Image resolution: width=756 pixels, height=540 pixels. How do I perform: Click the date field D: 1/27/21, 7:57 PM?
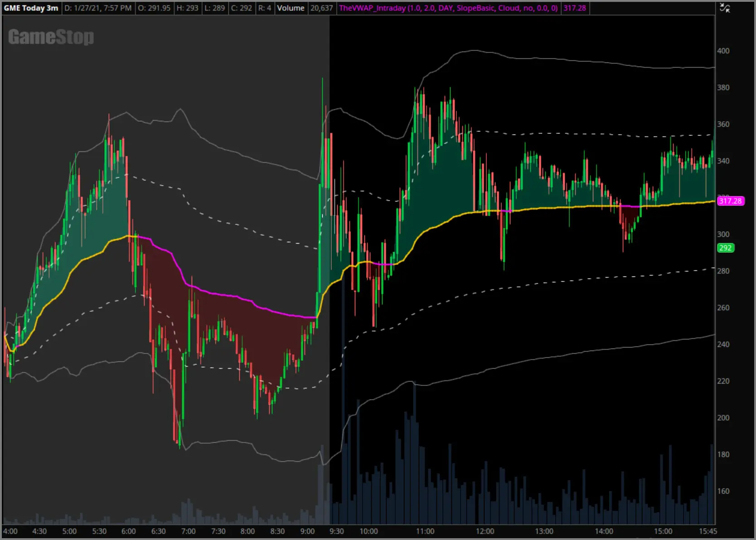pyautogui.click(x=98, y=8)
